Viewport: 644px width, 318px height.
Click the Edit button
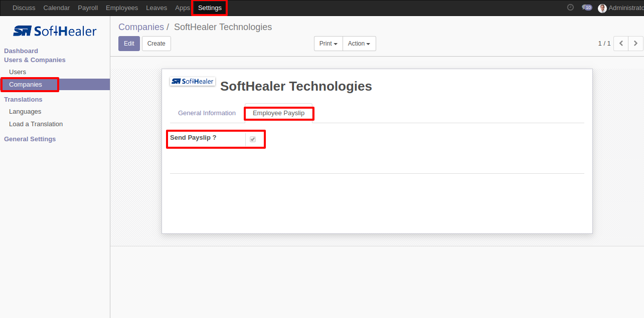click(129, 44)
